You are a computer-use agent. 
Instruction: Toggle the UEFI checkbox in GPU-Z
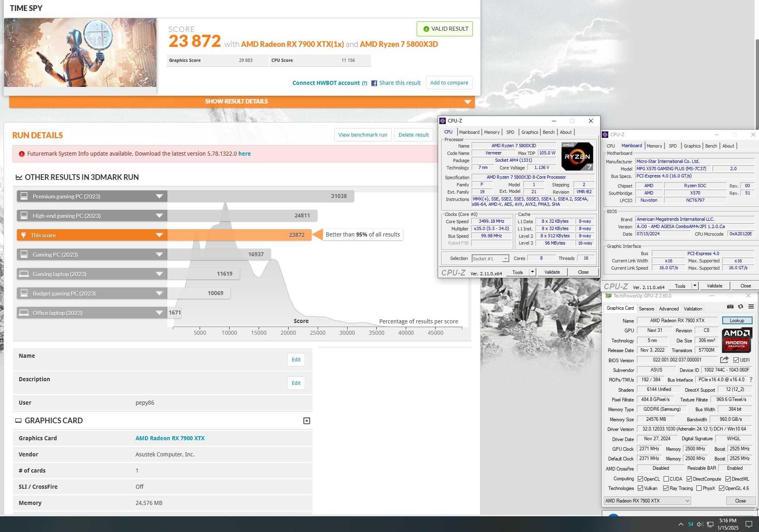click(x=736, y=360)
